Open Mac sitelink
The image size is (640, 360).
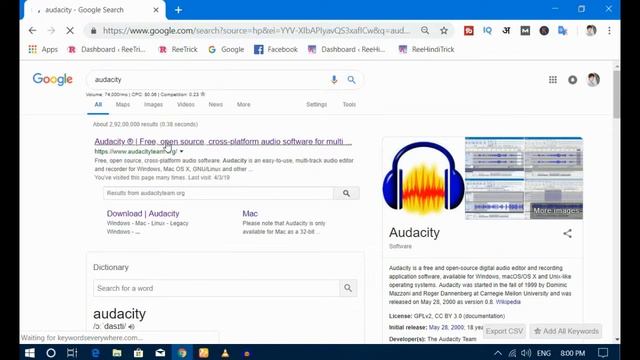click(x=250, y=213)
